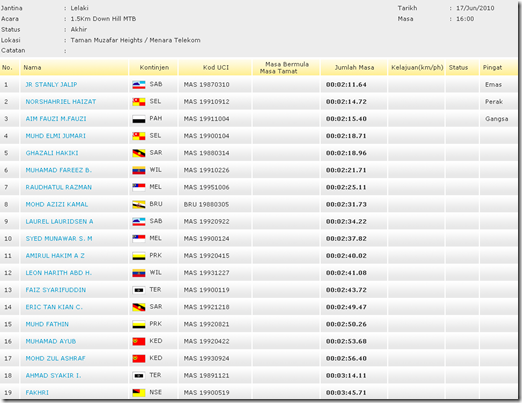Click the Pingat column header
The height and width of the screenshot is (403, 522).
(x=492, y=68)
